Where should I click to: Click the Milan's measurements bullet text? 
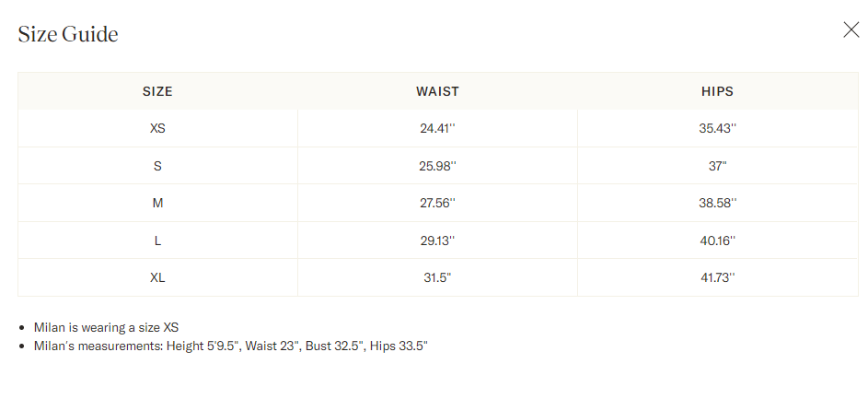(231, 346)
